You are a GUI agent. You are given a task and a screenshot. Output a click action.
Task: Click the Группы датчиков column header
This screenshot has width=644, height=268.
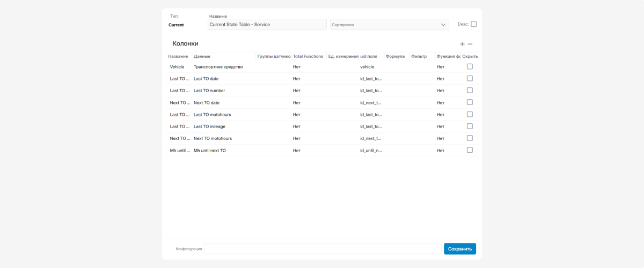tap(274, 56)
